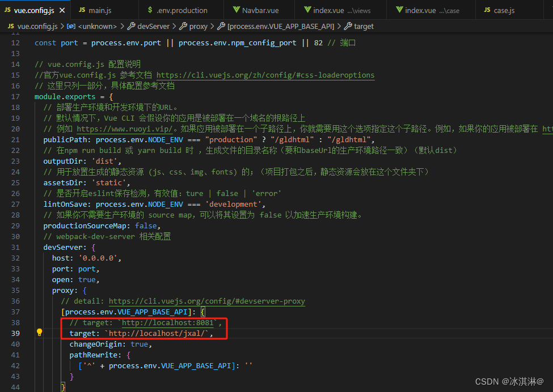Click the 'module.exports' text on line 17
The height and width of the screenshot is (392, 553).
click(65, 96)
